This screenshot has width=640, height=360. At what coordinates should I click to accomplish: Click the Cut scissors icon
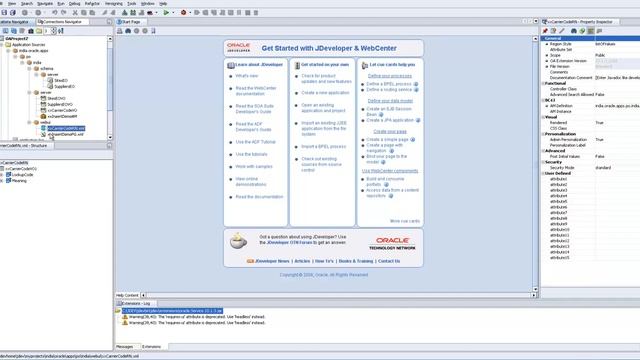click(x=75, y=13)
